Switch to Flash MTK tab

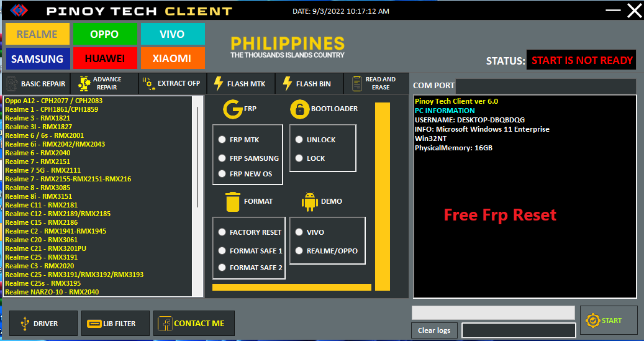(x=241, y=84)
